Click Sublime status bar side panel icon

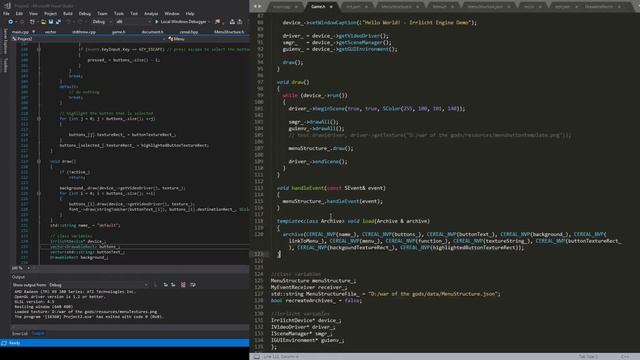pos(257,357)
